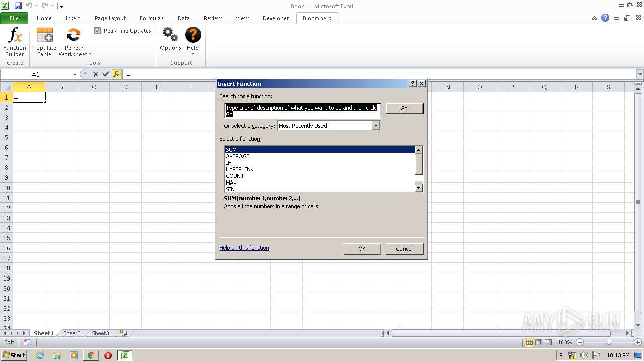
Task: Open the File tab
Action: click(14, 18)
